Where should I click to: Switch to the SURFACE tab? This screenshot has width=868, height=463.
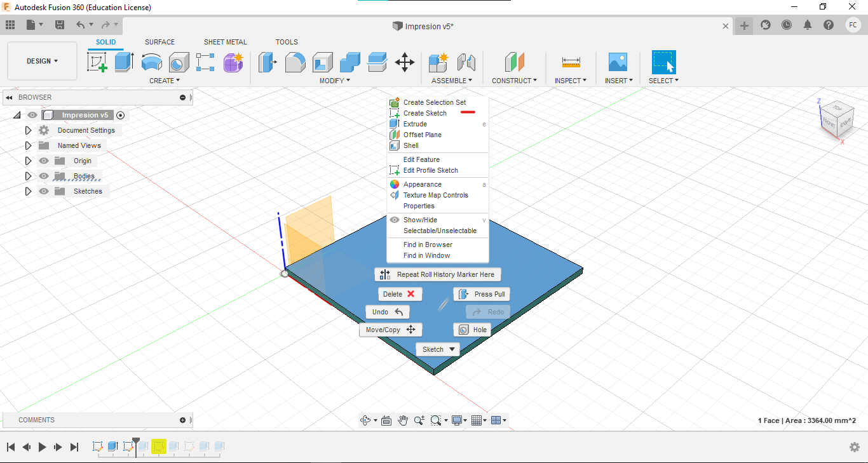point(159,42)
